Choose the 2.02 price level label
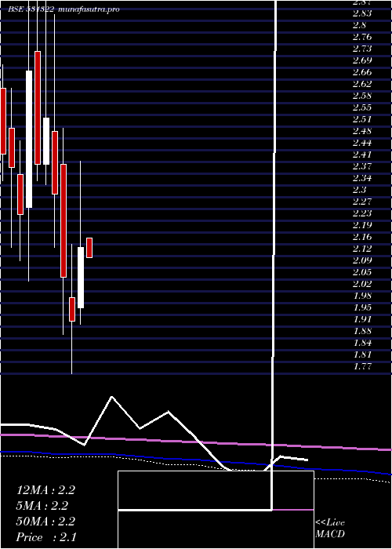The height and width of the screenshot is (549, 392). (361, 284)
